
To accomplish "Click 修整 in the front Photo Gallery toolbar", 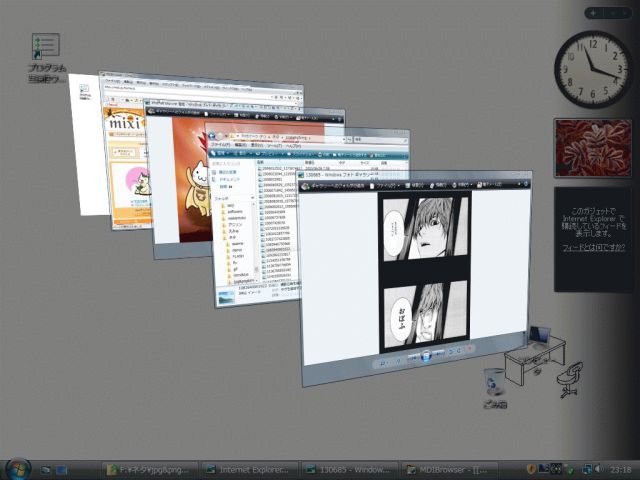I will [x=413, y=185].
